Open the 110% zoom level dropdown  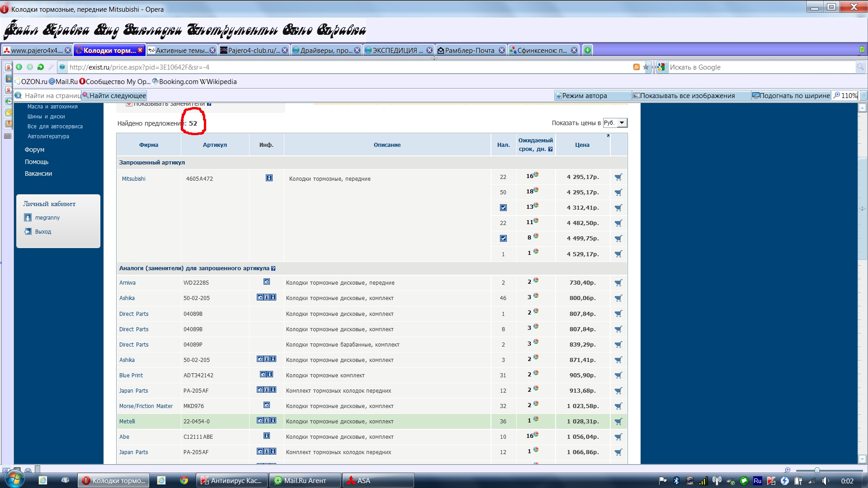(863, 95)
